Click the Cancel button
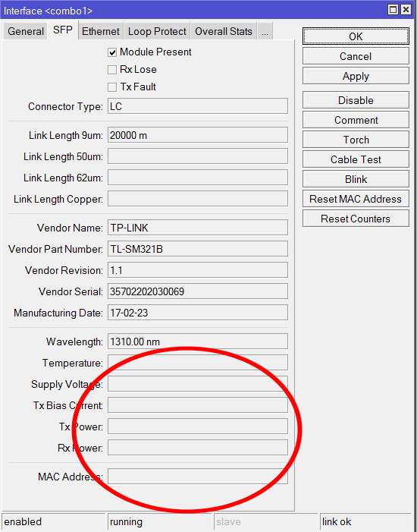Screen dimensions: 417x532 (356, 56)
